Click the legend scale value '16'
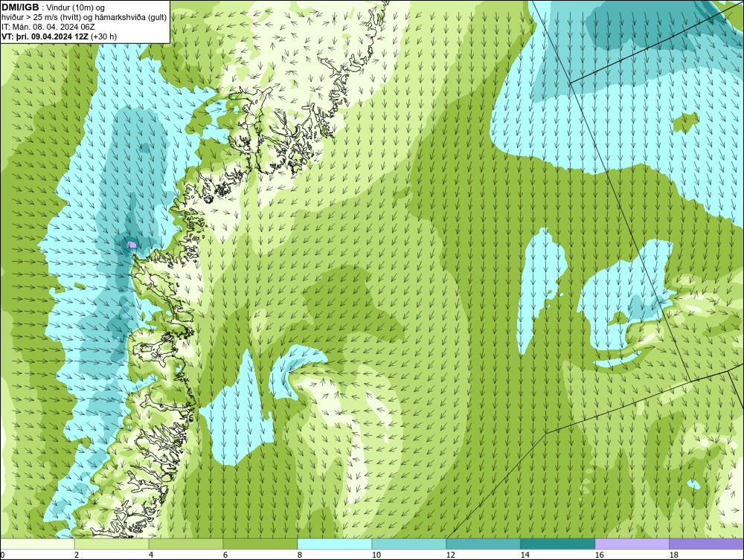 click(x=599, y=555)
